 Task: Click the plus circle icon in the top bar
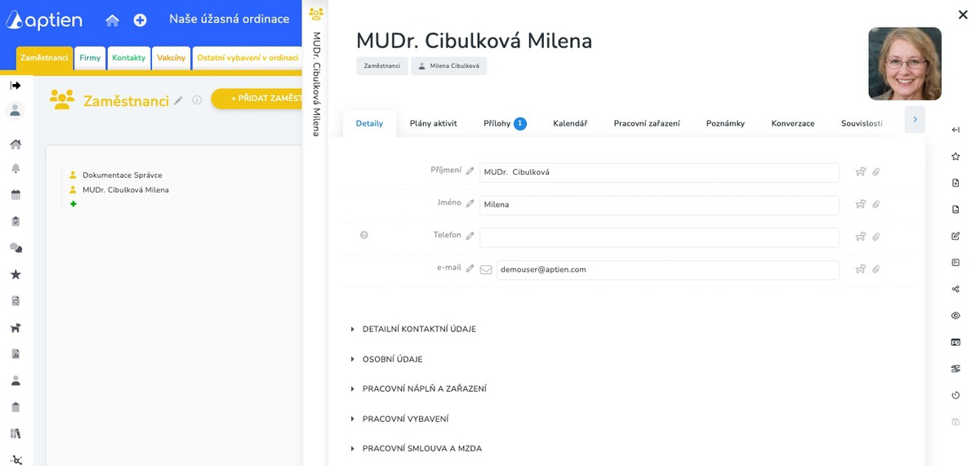140,20
